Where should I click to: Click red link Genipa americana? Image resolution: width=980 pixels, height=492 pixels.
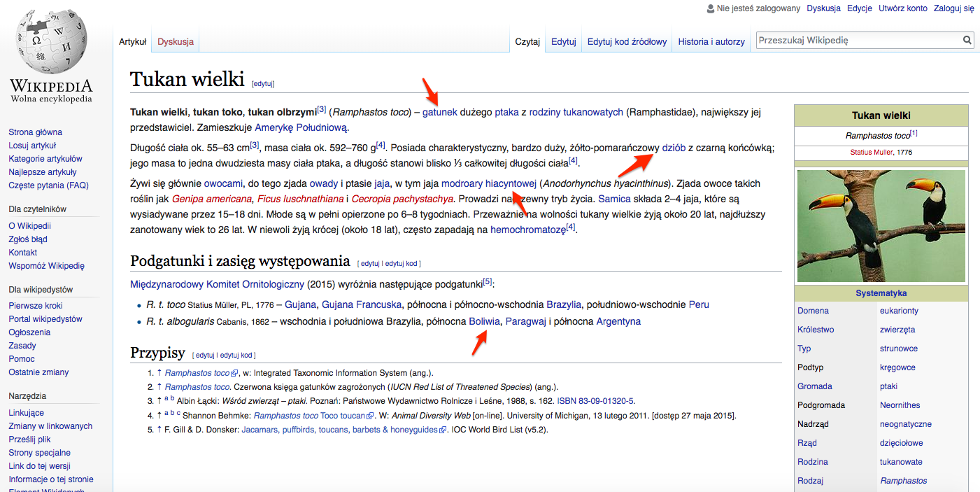click(211, 199)
